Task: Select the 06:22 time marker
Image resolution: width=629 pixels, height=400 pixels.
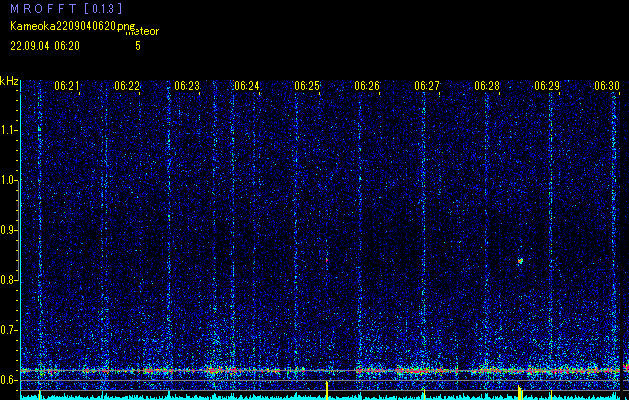Action: click(127, 85)
